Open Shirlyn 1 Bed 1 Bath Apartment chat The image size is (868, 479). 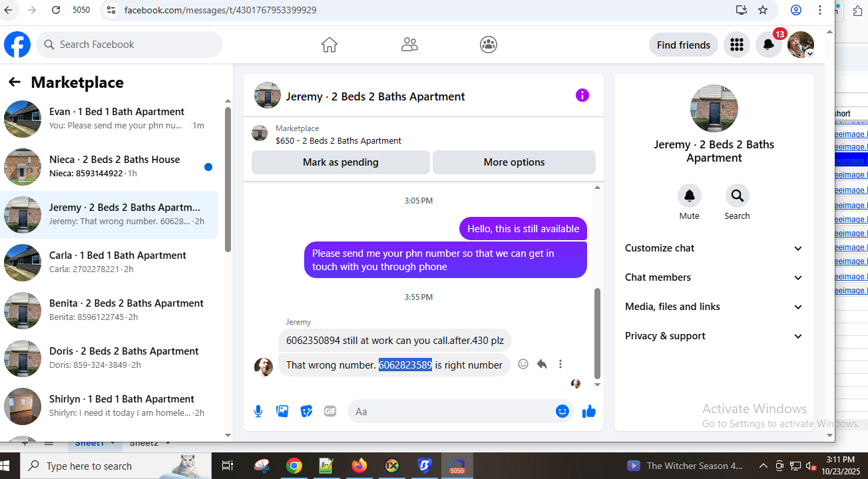point(109,406)
